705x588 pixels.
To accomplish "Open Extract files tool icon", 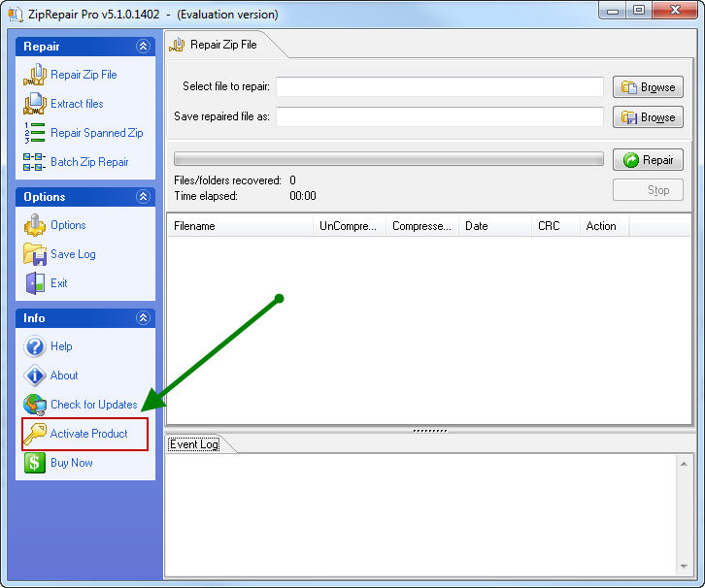I will (x=35, y=104).
